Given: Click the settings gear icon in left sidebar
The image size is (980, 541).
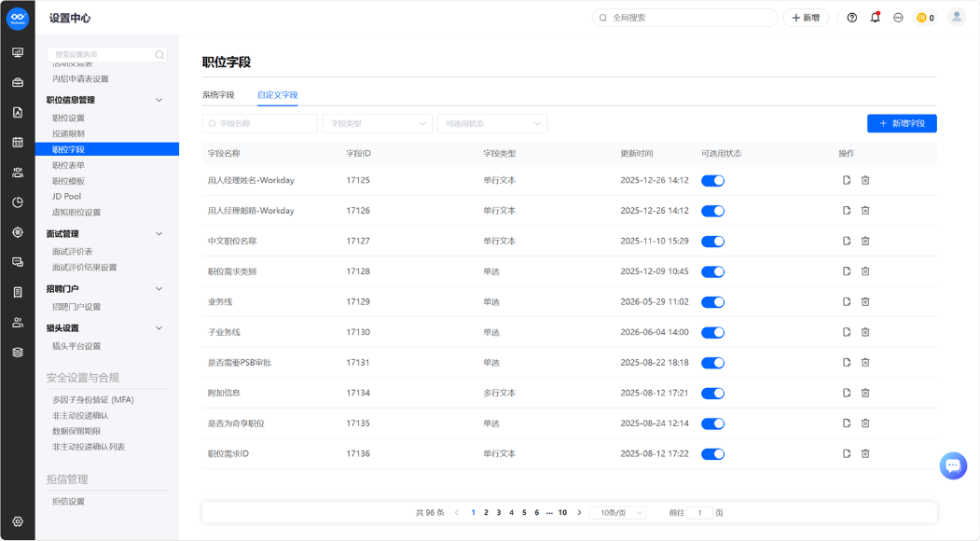Looking at the screenshot, I should [18, 521].
